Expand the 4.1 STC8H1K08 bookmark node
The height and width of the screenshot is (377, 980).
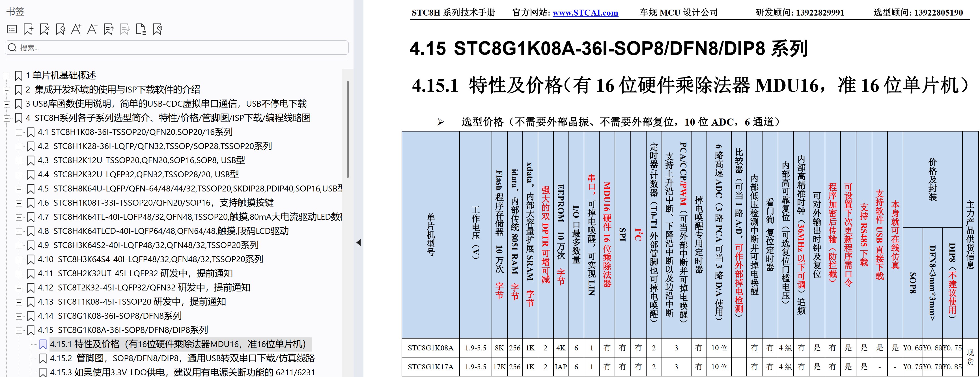19,132
